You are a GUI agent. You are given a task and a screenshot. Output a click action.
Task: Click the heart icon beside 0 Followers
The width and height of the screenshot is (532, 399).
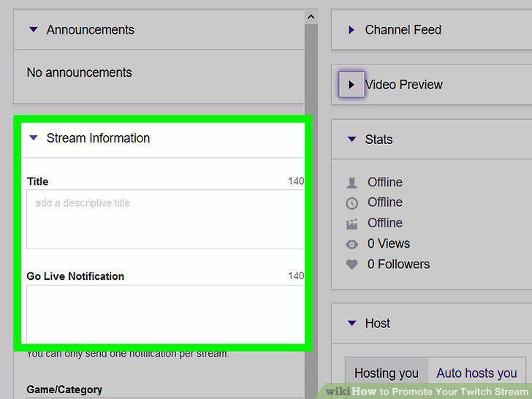(x=351, y=265)
